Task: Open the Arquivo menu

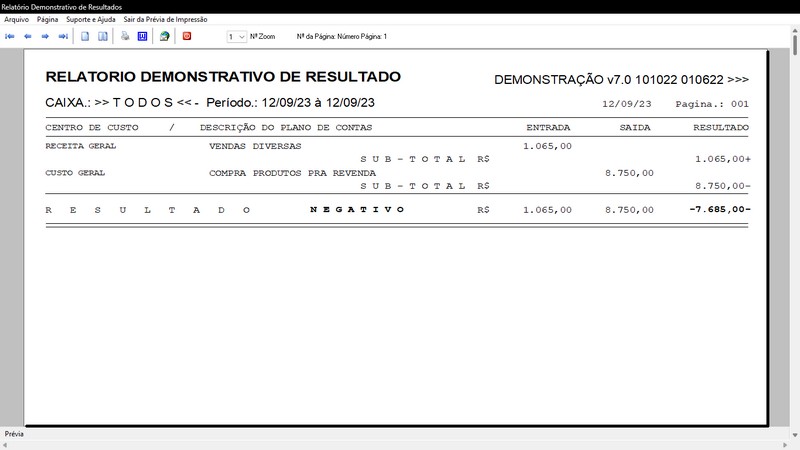Action: 16,19
